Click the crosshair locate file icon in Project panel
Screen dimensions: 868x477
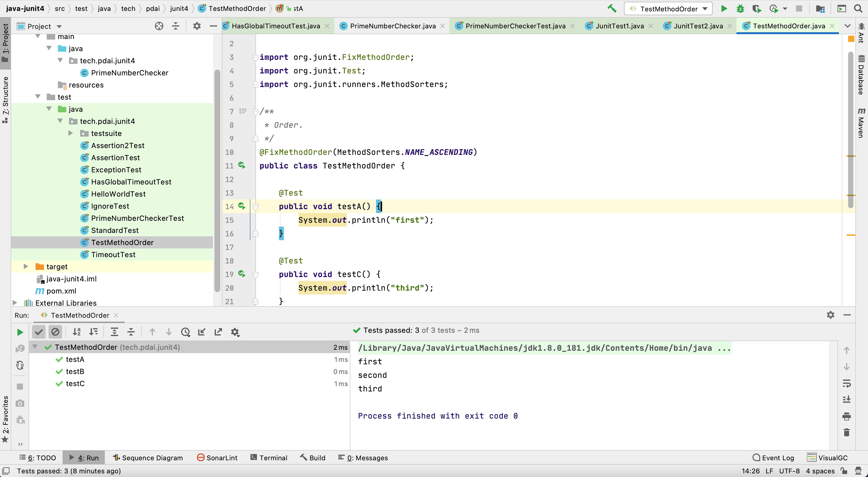point(159,26)
